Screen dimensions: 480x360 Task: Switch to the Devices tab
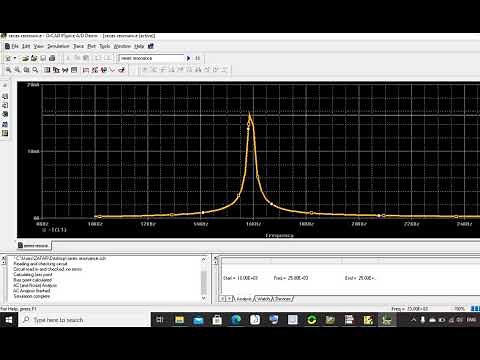pos(283,299)
